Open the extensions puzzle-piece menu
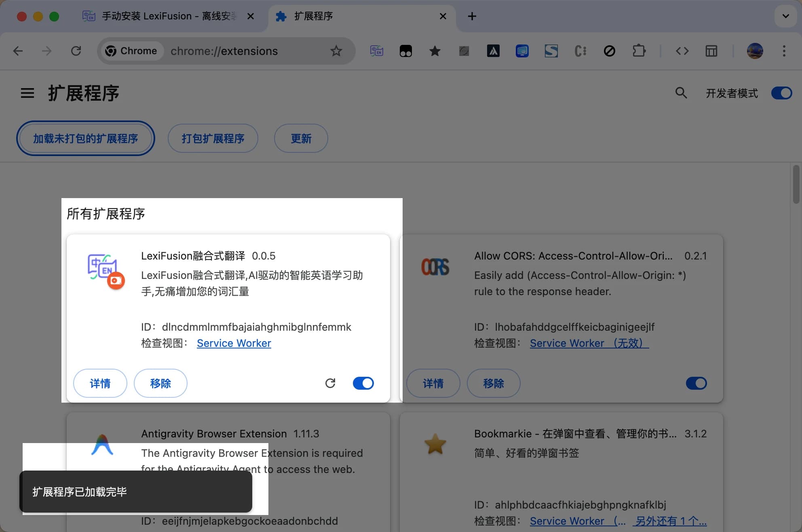This screenshot has width=802, height=532. click(639, 51)
